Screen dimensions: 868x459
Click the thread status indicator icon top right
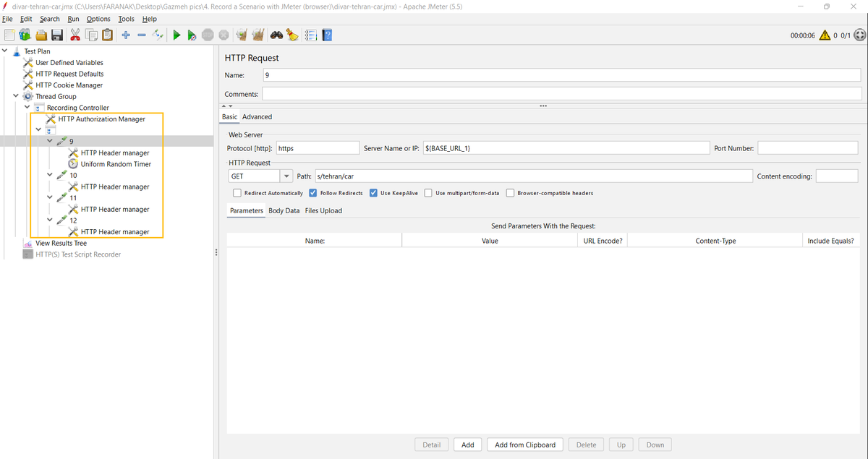tap(859, 35)
